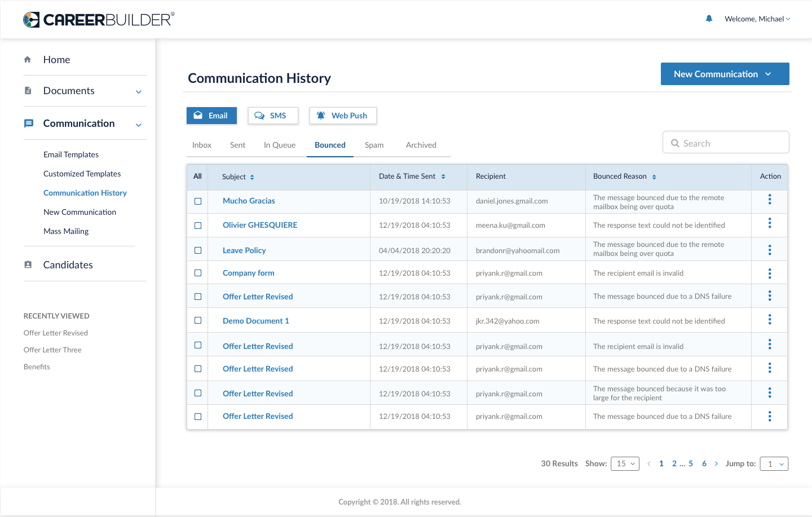Select the Company form row checkbox
This screenshot has width=812, height=517.
pos(198,273)
